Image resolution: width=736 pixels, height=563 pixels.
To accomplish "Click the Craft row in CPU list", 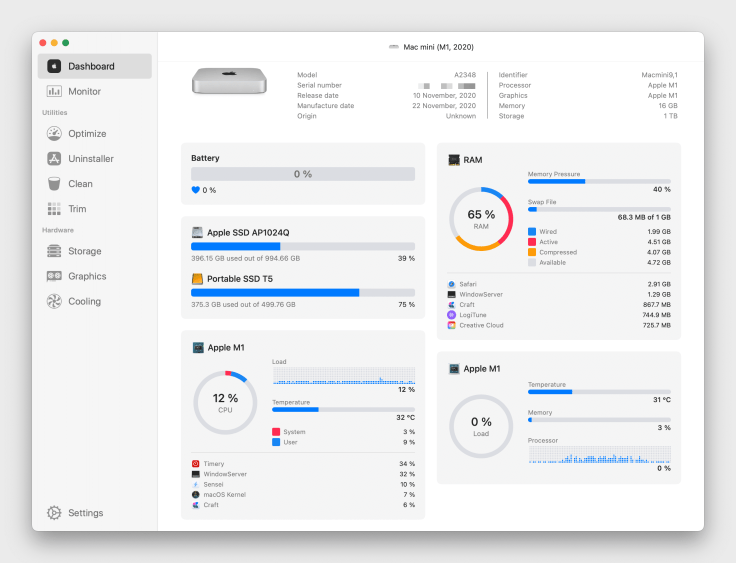I will click(x=303, y=505).
